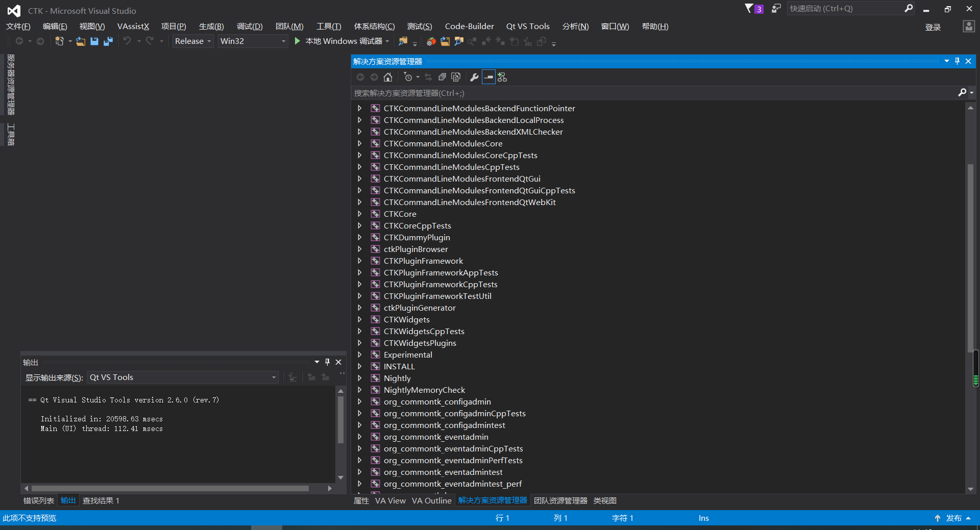Viewport: 980px width, 530px height.
Task: Open the Qt VS Tools menu
Action: [x=528, y=27]
